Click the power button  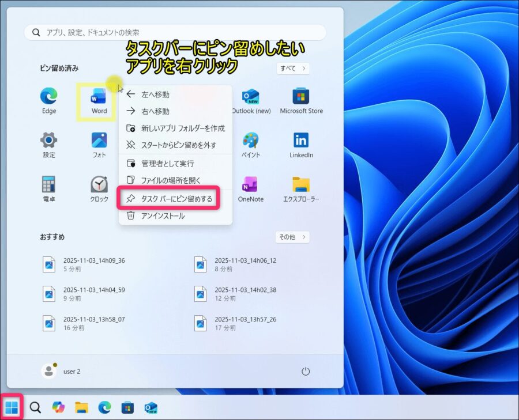tap(305, 372)
